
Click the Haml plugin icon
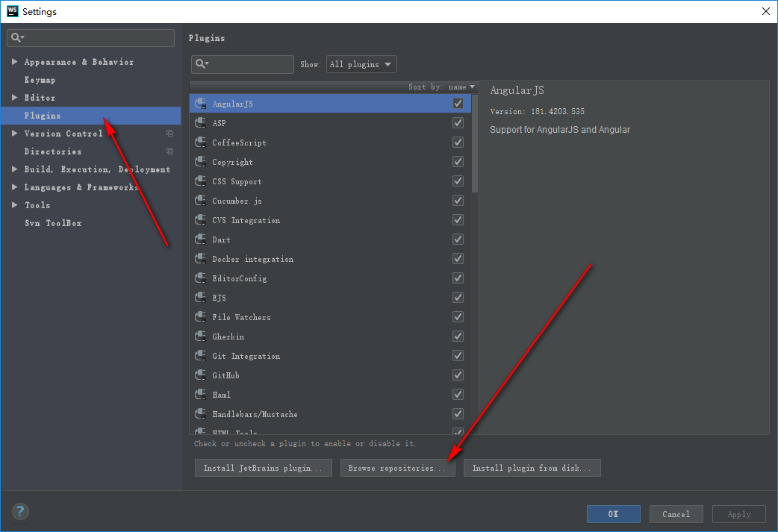[200, 394]
